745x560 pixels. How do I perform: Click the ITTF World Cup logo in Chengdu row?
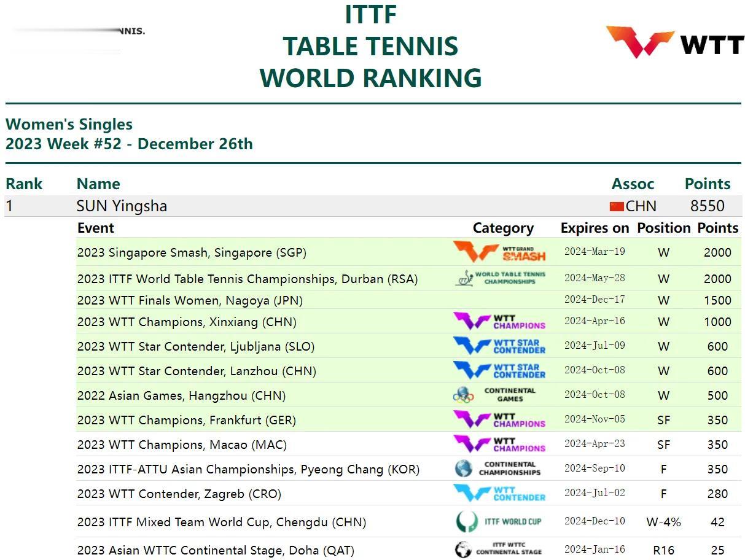tap(499, 521)
